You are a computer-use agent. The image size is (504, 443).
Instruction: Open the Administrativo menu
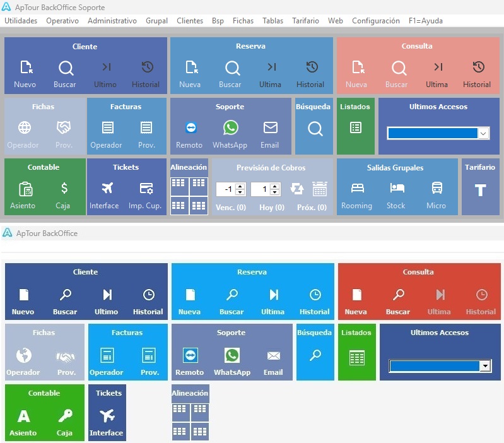click(x=112, y=21)
